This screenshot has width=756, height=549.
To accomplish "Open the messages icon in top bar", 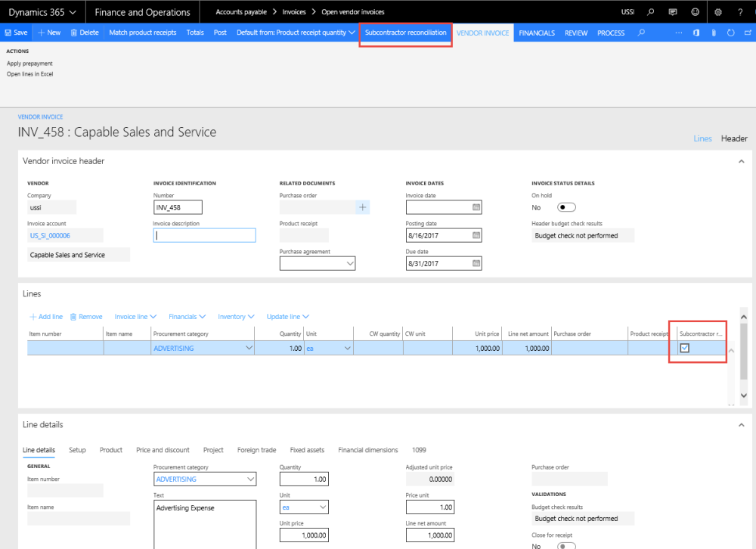I will (673, 12).
